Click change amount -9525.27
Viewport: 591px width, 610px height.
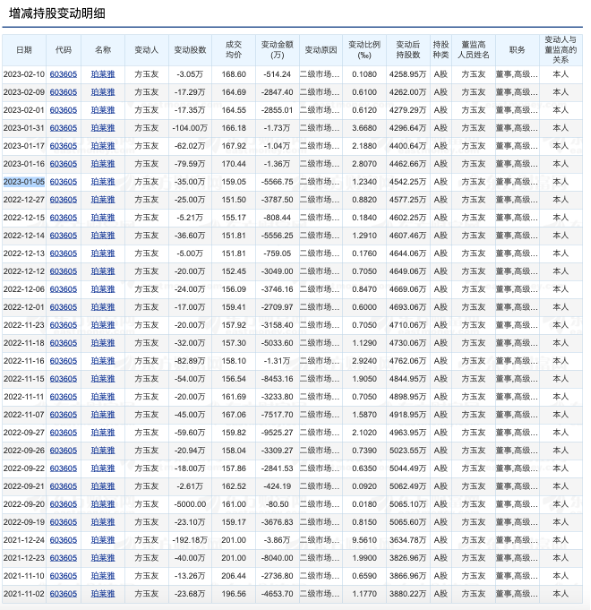[277, 433]
